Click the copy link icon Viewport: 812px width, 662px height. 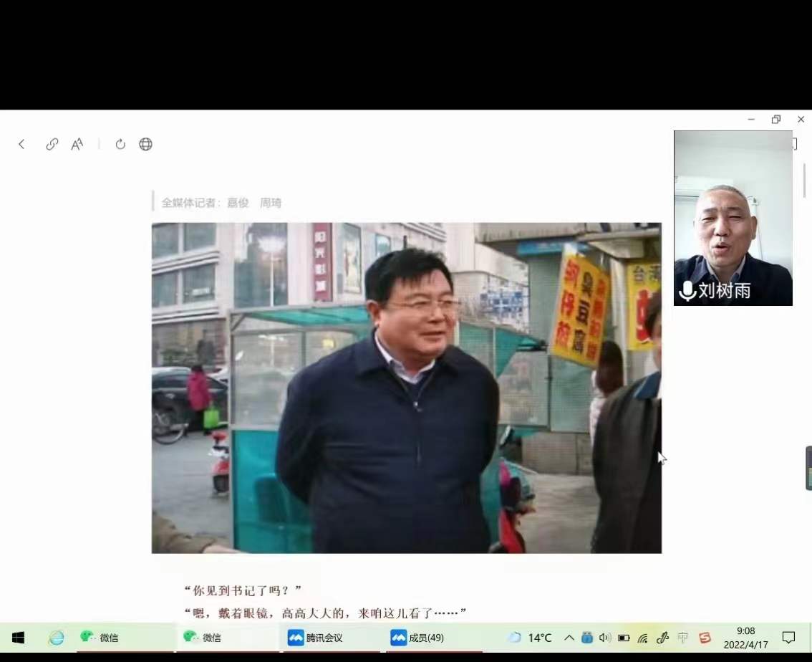click(x=52, y=144)
